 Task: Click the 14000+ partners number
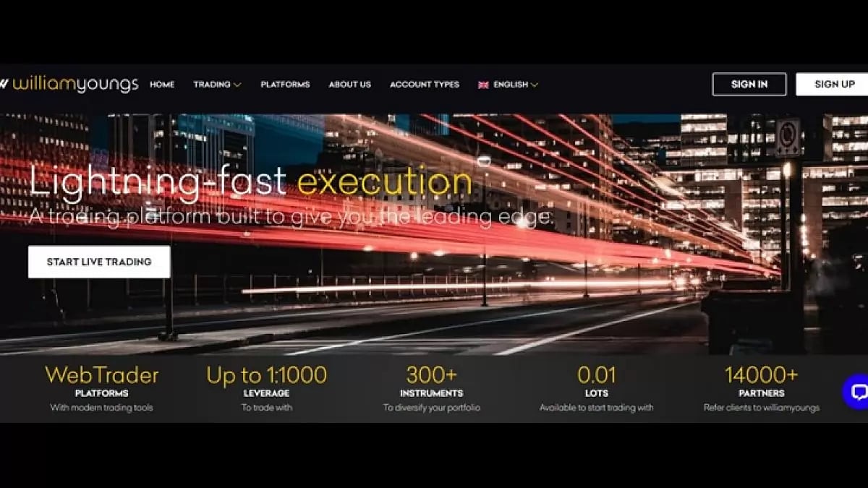click(761, 375)
